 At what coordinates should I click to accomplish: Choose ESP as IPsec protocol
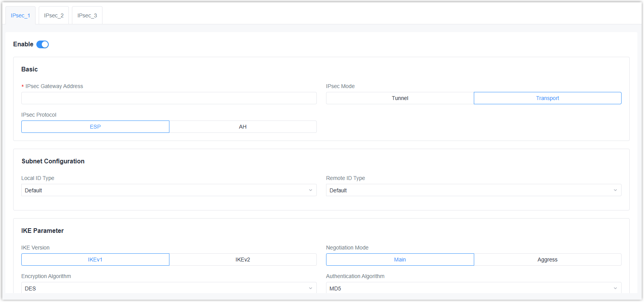[95, 127]
